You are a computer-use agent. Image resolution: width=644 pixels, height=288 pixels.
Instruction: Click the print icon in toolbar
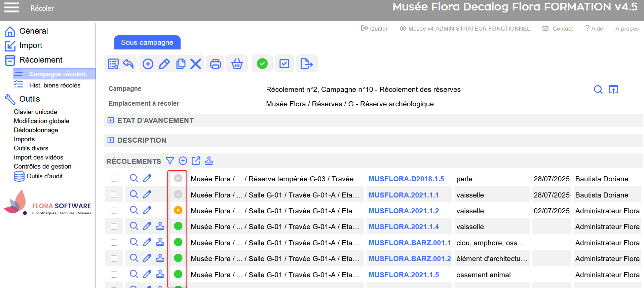[215, 64]
